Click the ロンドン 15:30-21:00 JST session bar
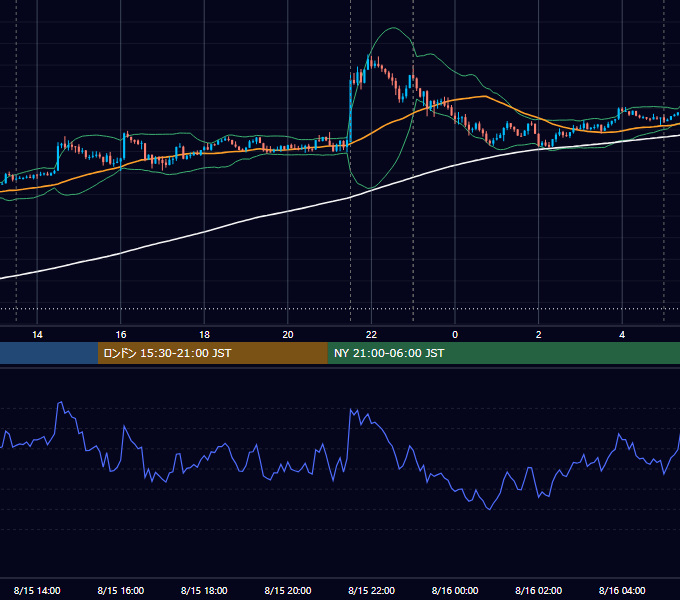 point(212,353)
